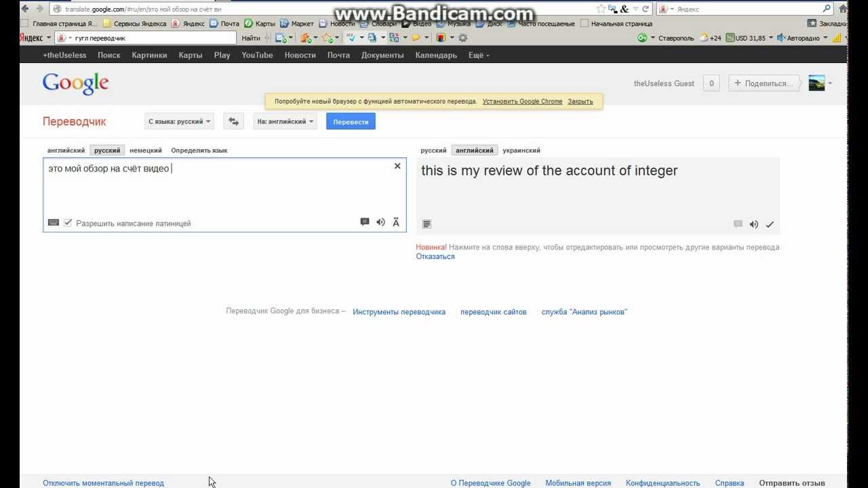The height and width of the screenshot is (488, 868).
Task: Select русский as target language
Action: click(x=433, y=150)
